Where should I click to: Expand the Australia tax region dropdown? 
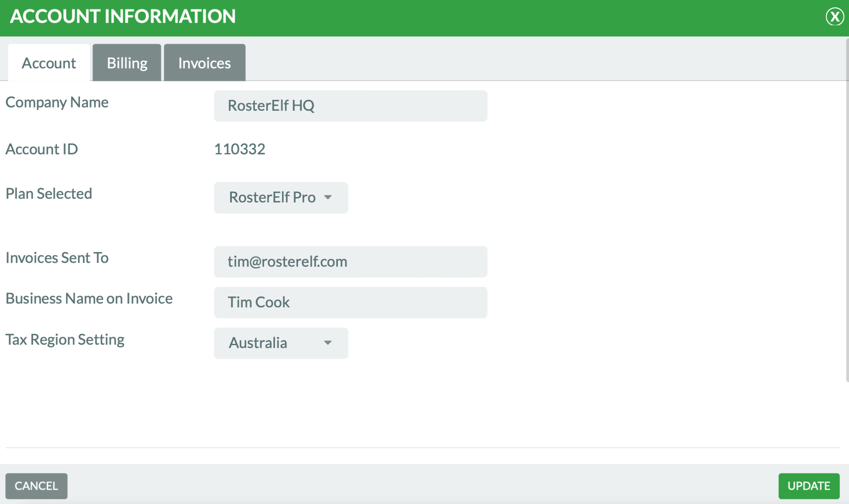click(281, 343)
